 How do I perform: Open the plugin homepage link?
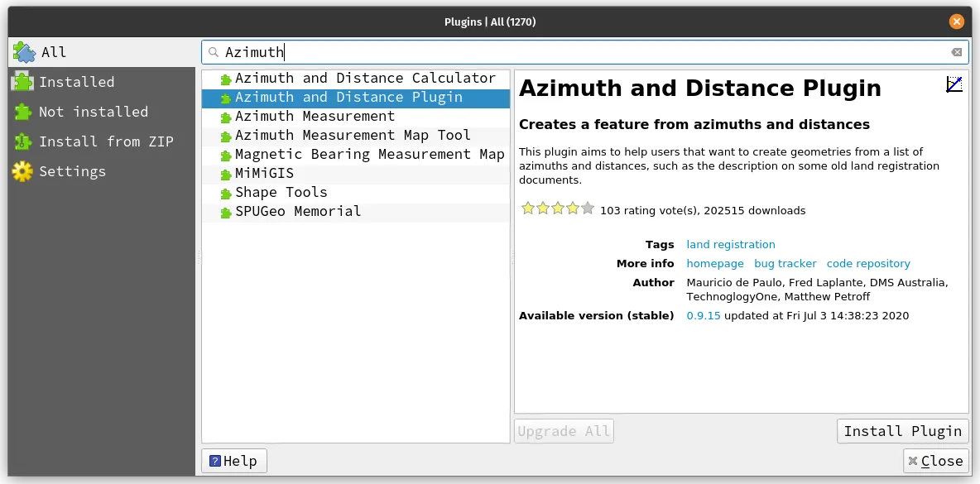point(714,263)
